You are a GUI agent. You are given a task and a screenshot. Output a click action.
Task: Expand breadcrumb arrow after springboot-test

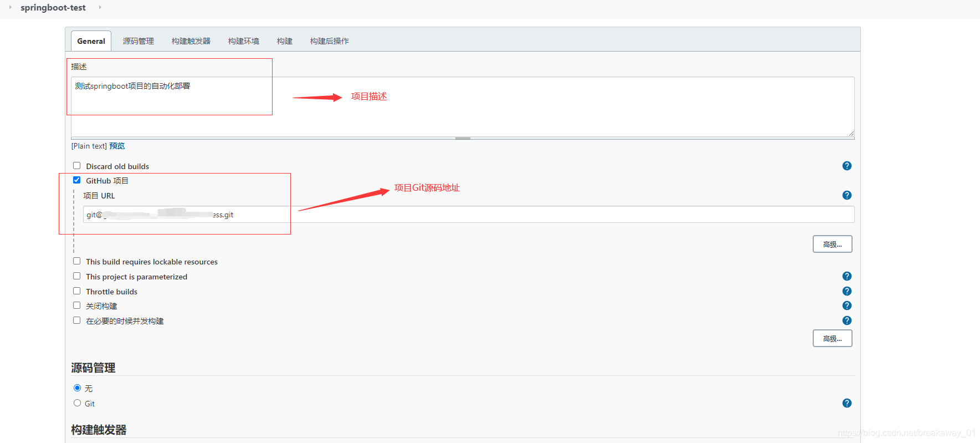(100, 7)
